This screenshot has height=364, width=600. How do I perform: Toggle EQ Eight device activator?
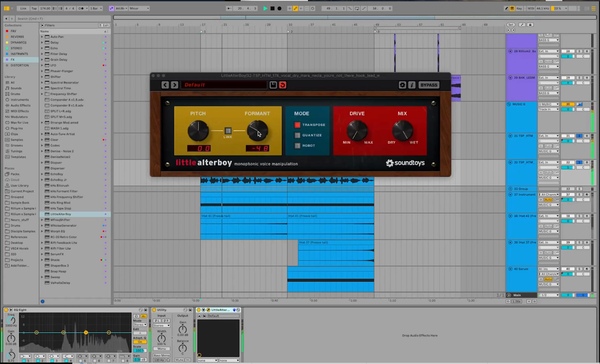tap(6, 310)
